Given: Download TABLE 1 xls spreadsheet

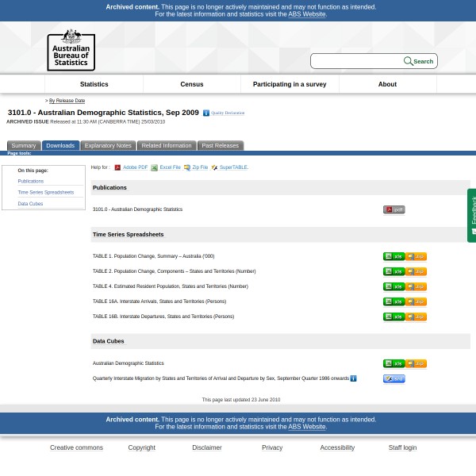Looking at the screenshot, I should tap(393, 256).
